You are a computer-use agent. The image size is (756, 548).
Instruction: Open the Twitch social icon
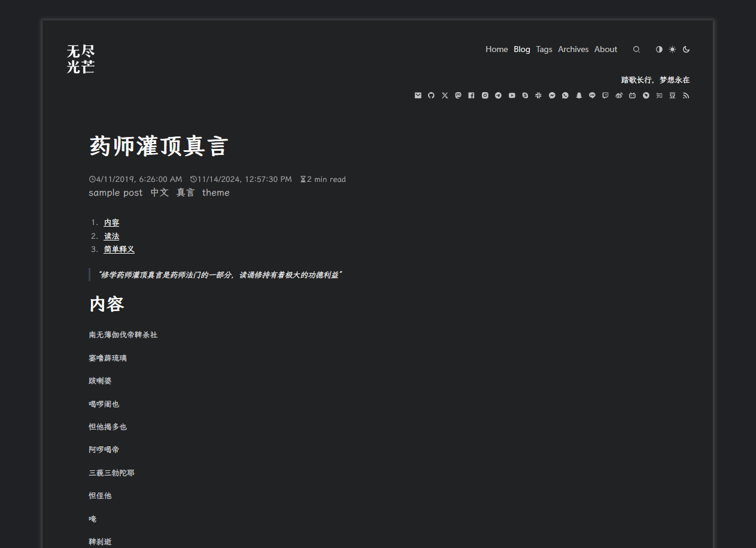[605, 96]
